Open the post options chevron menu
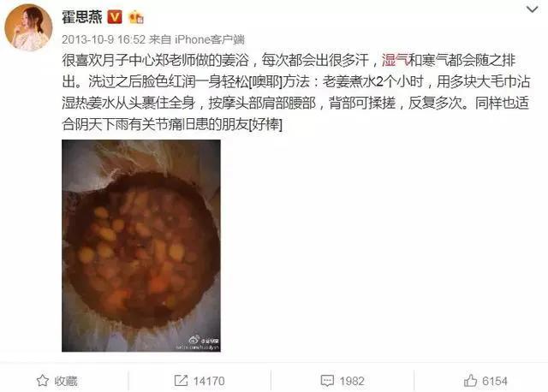548x392 pixels. 532,9
